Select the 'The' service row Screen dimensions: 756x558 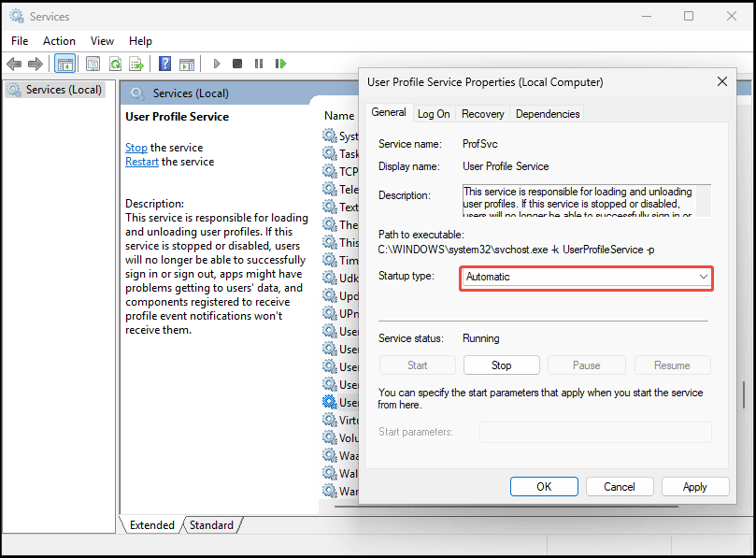tap(340, 224)
